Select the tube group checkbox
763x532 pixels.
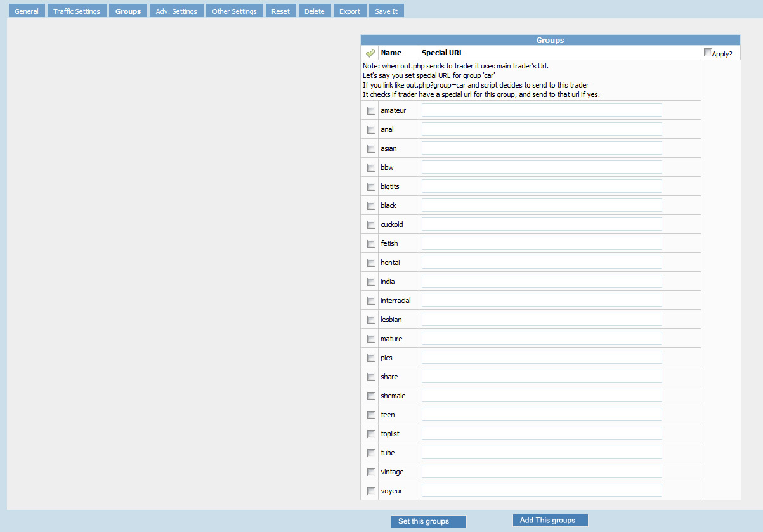coord(372,453)
